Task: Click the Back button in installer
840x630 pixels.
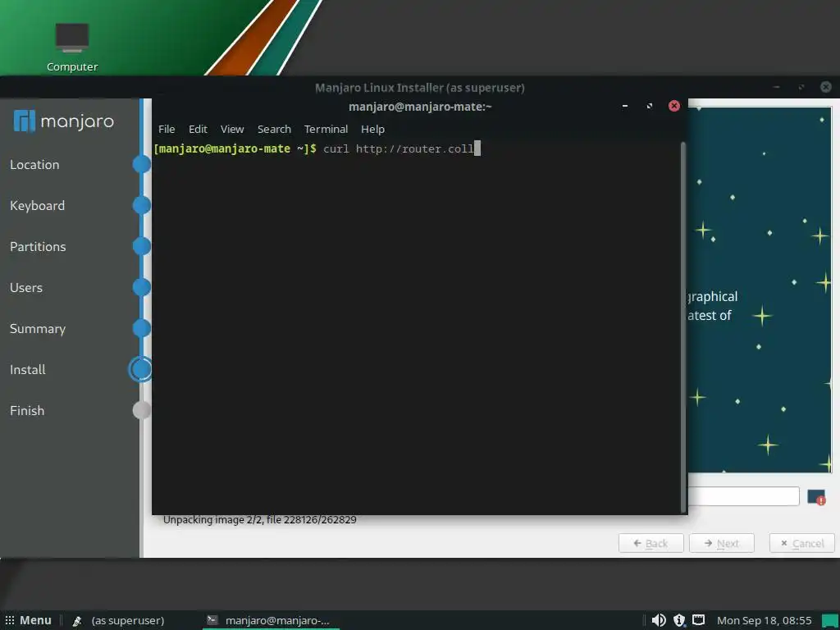Action: tap(651, 543)
